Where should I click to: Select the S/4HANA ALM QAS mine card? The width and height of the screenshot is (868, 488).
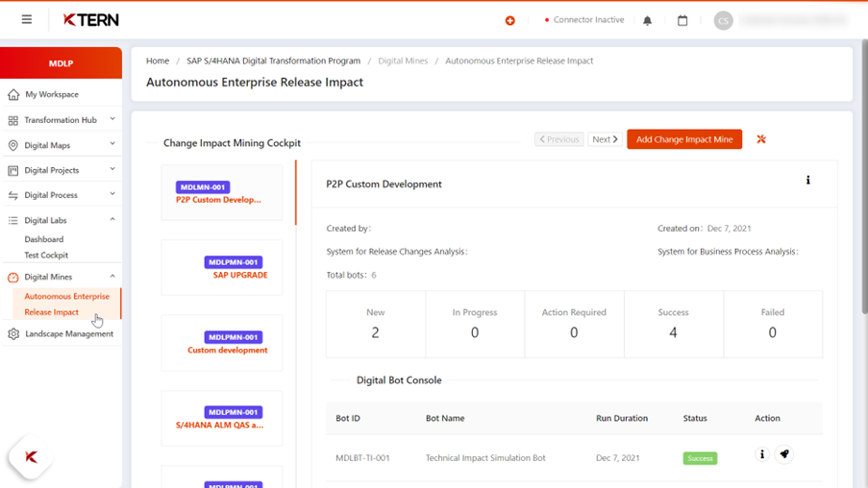tap(221, 418)
